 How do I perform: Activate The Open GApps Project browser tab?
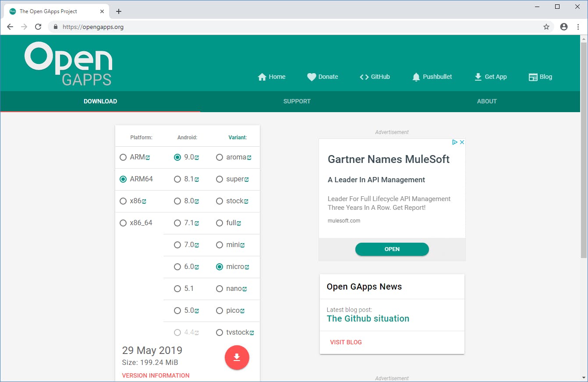click(56, 11)
